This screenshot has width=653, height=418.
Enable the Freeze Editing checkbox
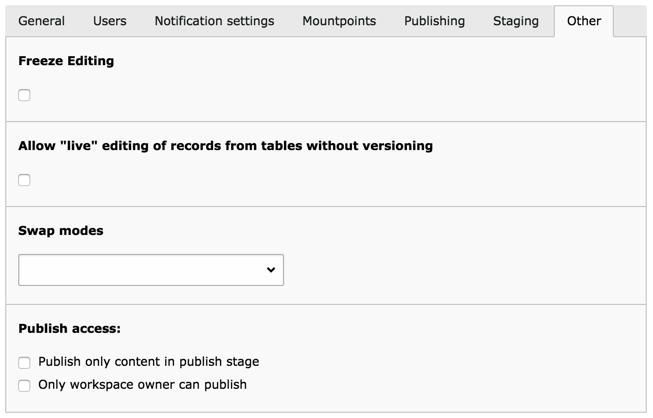pyautogui.click(x=25, y=95)
